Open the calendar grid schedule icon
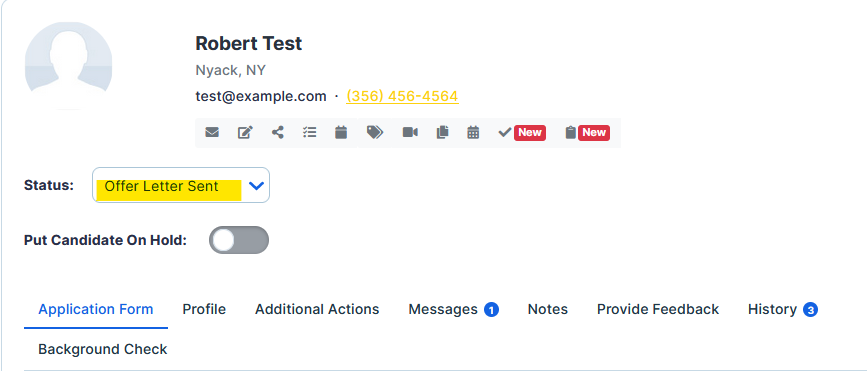This screenshot has width=867, height=371. pyautogui.click(x=473, y=133)
